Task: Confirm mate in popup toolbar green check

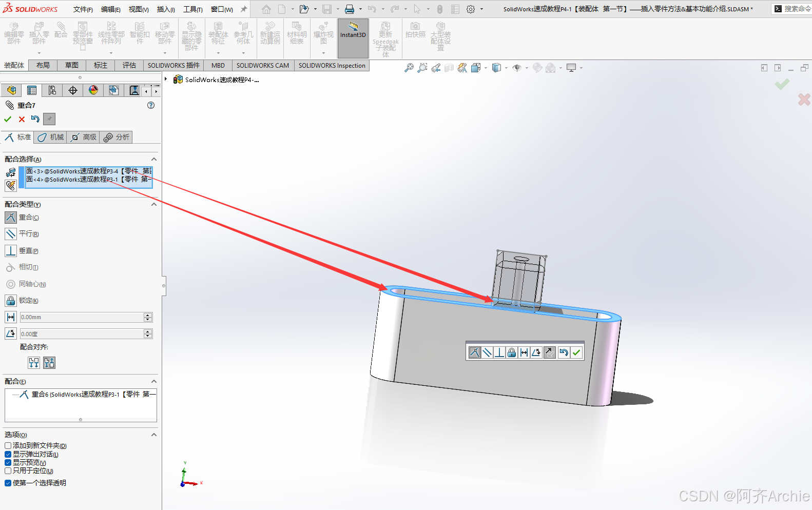Action: pyautogui.click(x=576, y=352)
